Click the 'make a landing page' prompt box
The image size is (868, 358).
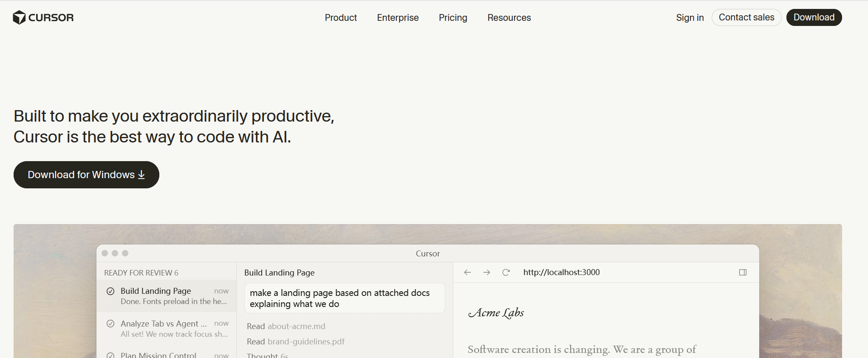[345, 298]
